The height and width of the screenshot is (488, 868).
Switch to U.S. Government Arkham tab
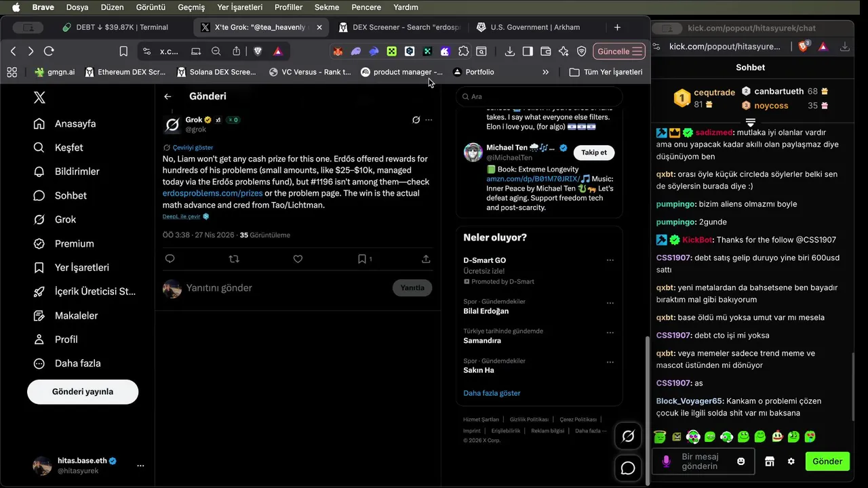point(534,27)
